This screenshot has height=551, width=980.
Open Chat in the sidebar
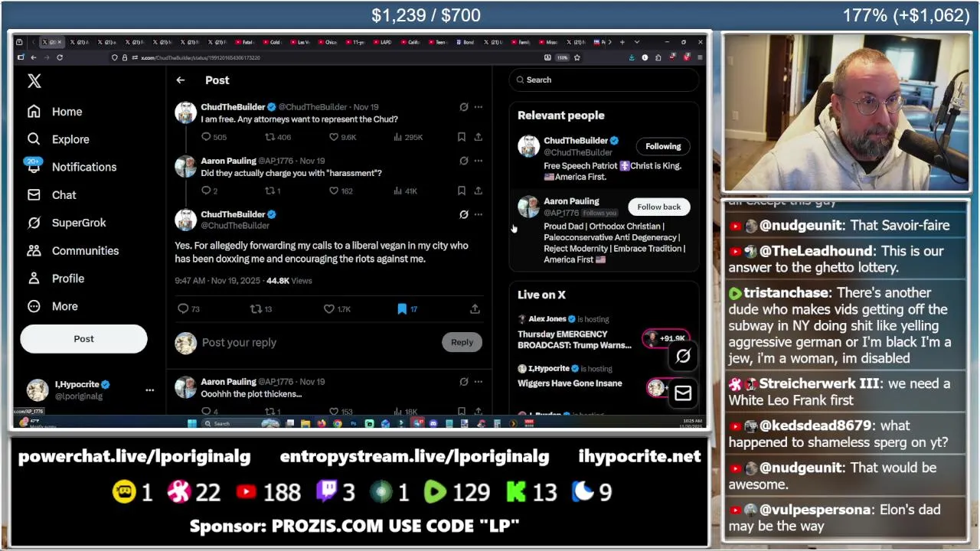coord(52,195)
